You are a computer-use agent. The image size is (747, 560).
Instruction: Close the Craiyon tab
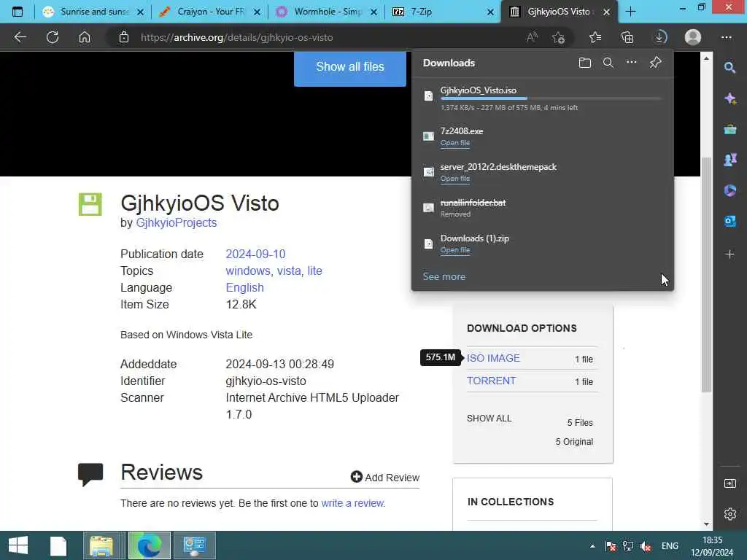click(x=257, y=12)
